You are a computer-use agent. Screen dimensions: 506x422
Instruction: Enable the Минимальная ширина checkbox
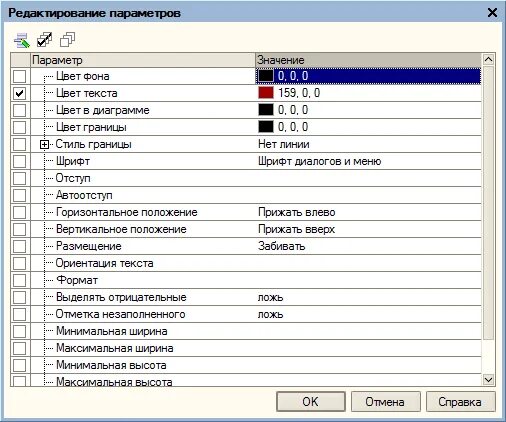tap(19, 331)
